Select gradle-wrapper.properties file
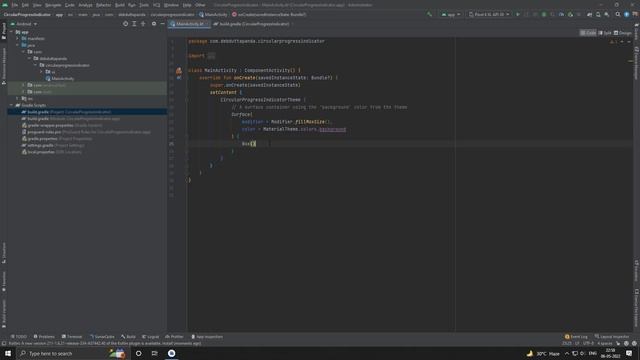 pos(62,125)
